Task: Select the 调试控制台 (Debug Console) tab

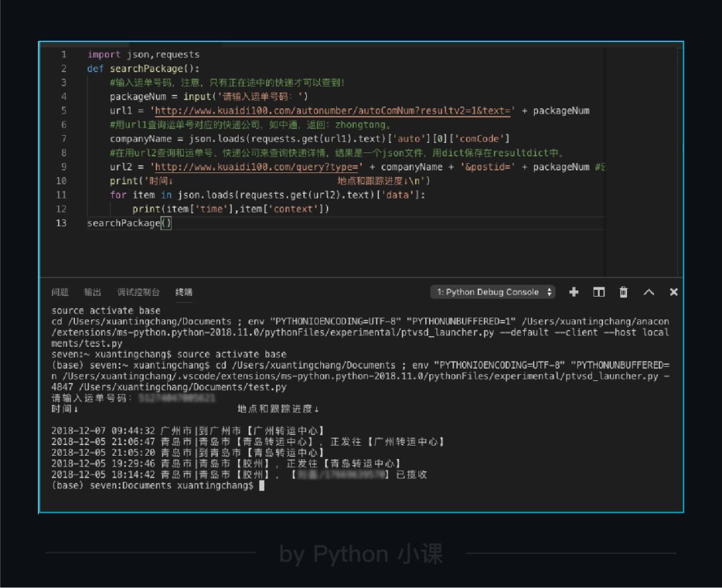Action: click(x=138, y=292)
